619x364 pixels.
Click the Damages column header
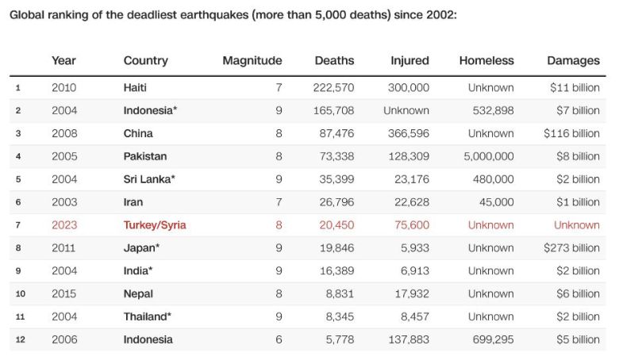[x=573, y=60]
